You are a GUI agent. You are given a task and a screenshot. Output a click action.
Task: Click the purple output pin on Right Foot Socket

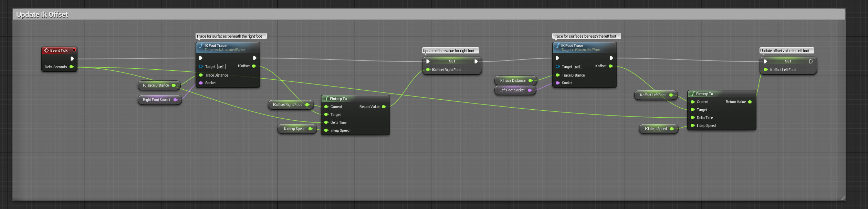175,100
